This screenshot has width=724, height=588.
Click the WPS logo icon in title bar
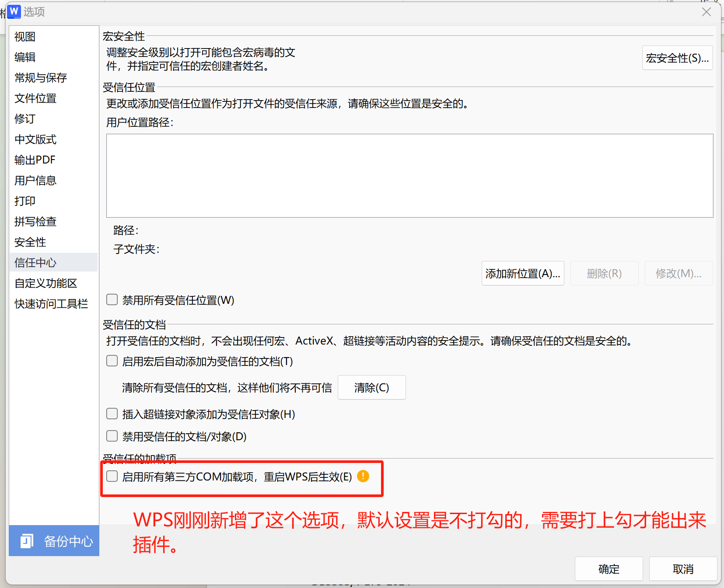(14, 11)
